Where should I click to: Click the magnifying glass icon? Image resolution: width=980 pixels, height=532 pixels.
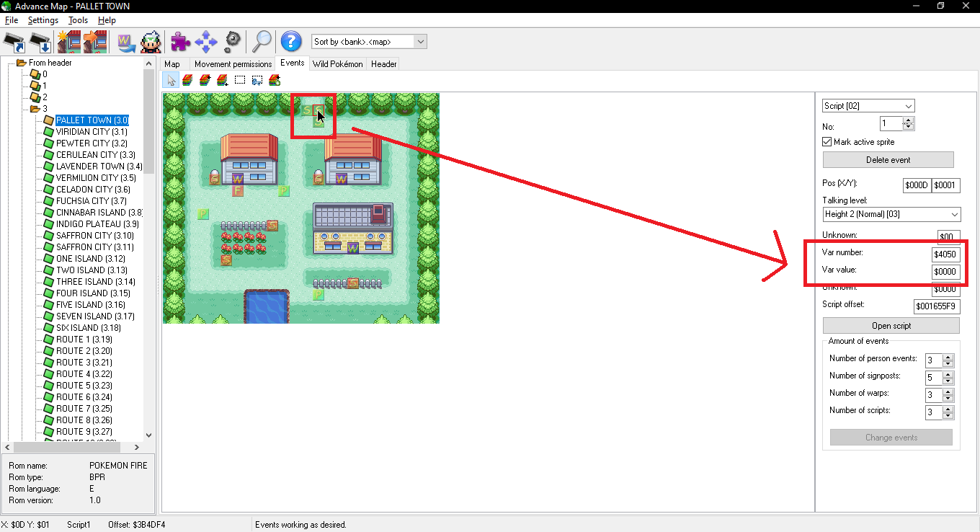pyautogui.click(x=261, y=42)
